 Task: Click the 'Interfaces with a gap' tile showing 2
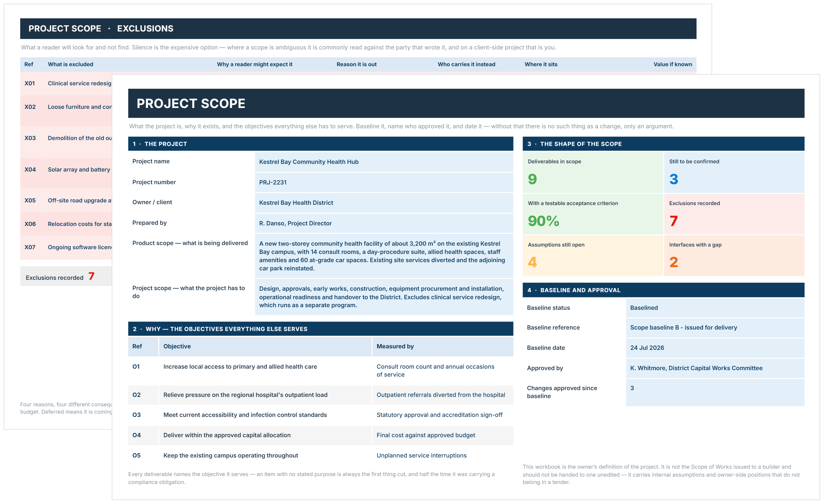(734, 255)
